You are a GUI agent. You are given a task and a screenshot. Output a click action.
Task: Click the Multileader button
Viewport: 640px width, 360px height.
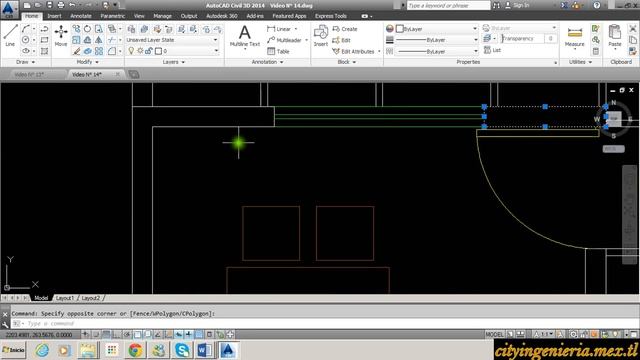point(285,40)
